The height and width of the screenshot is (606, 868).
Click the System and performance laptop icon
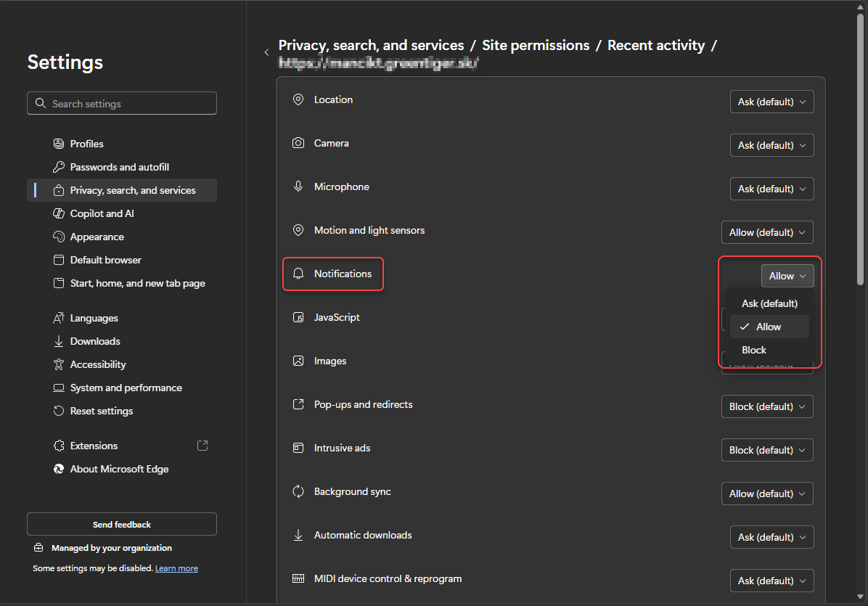click(59, 388)
